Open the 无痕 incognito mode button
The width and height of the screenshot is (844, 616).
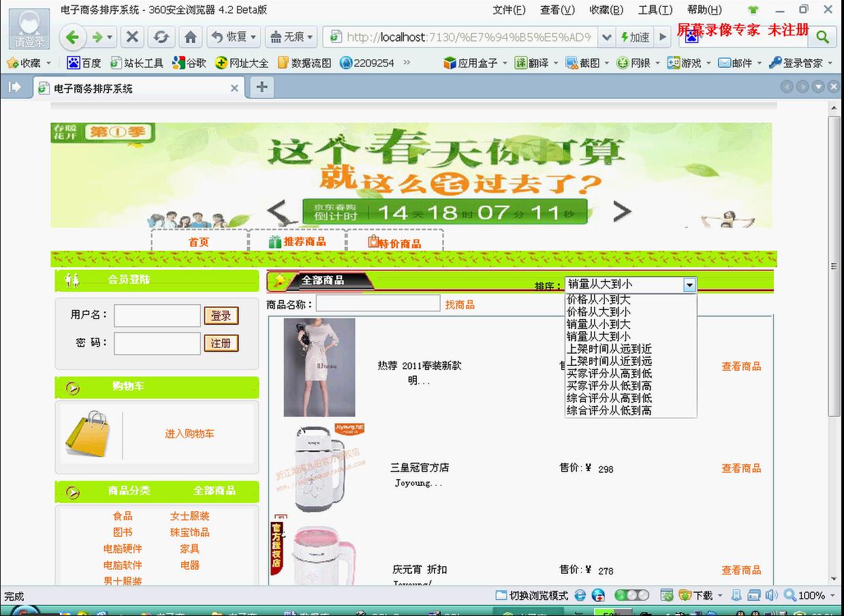pyautogui.click(x=290, y=37)
